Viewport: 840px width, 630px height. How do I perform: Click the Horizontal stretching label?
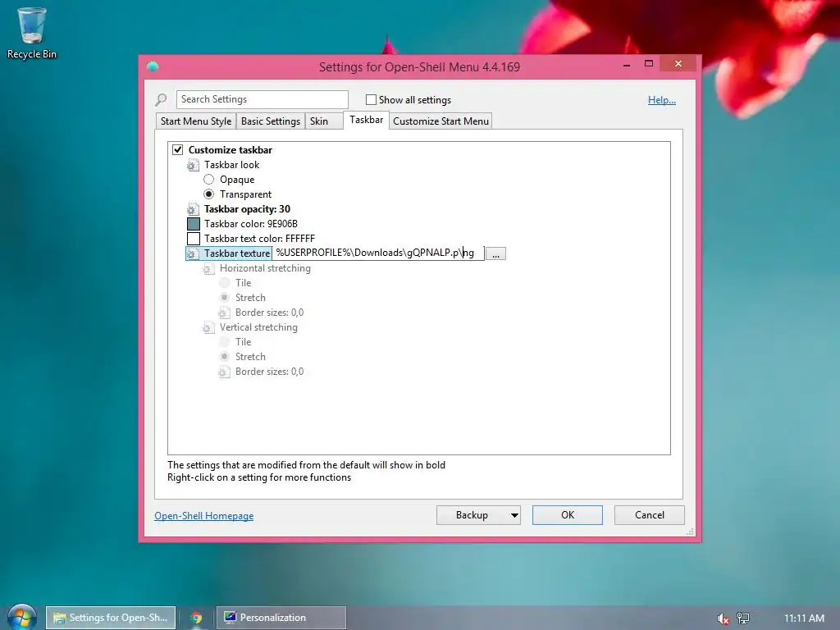coord(265,268)
